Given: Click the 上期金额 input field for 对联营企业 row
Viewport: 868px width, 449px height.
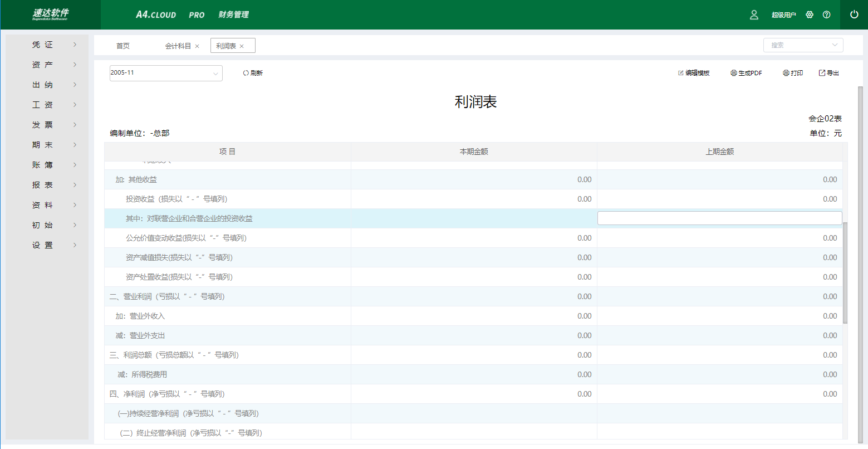Looking at the screenshot, I should tap(719, 218).
